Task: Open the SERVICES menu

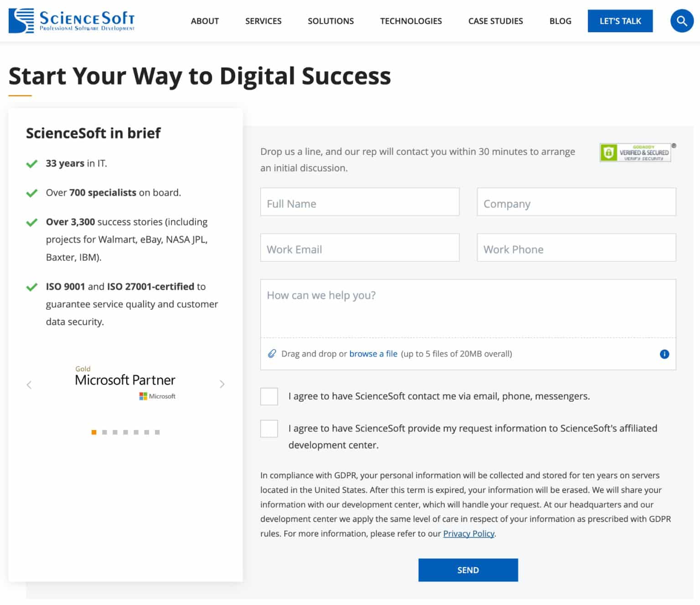Action: 263,21
